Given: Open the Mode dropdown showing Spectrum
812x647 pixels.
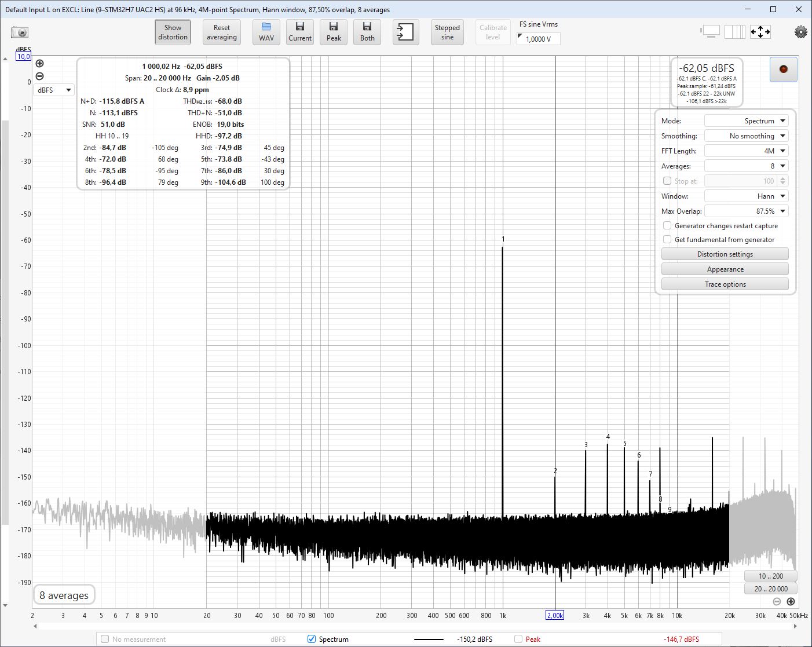Looking at the screenshot, I should point(746,121).
